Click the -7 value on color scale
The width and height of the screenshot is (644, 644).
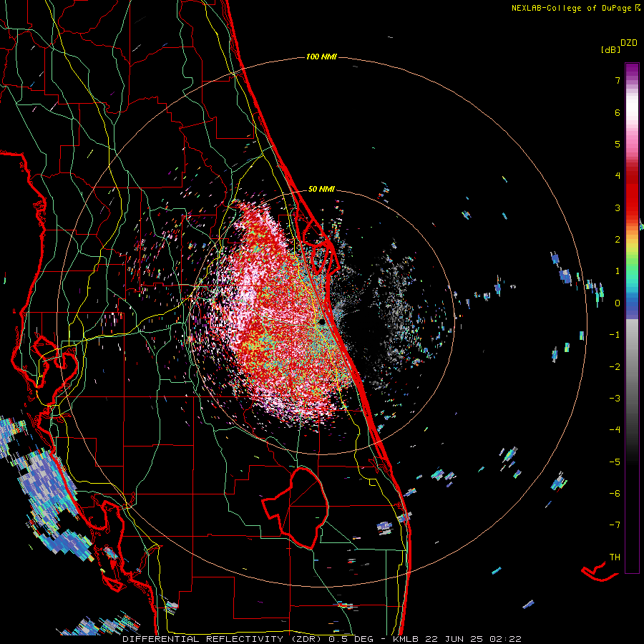click(615, 525)
